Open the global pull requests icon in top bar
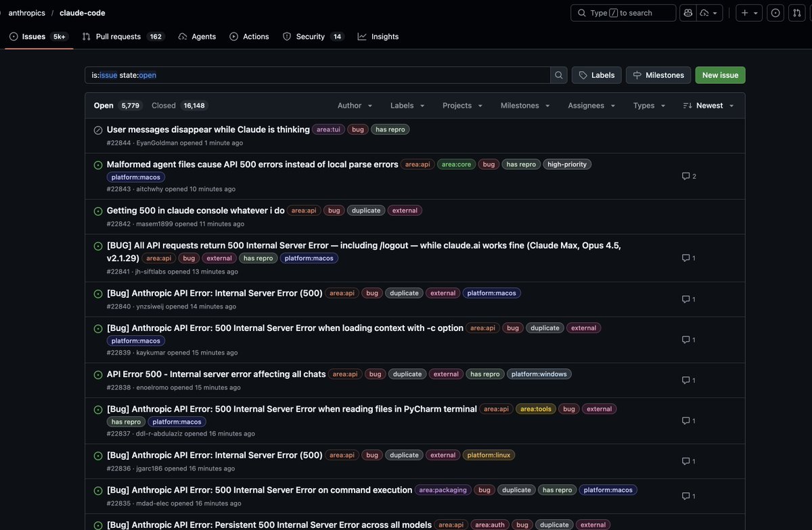Image resolution: width=812 pixels, height=530 pixels. coord(796,13)
